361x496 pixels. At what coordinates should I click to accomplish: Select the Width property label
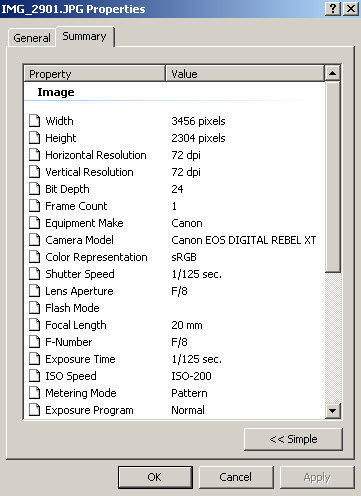(59, 121)
